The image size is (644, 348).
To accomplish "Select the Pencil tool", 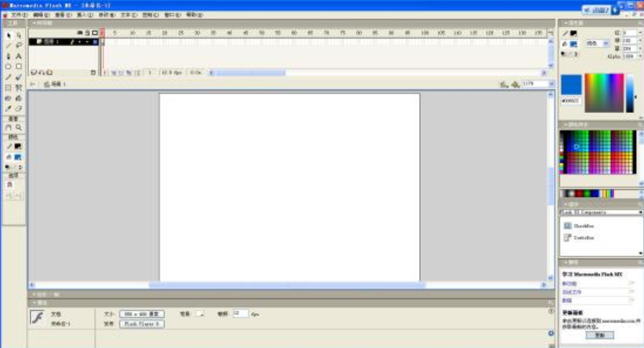I will coord(9,77).
